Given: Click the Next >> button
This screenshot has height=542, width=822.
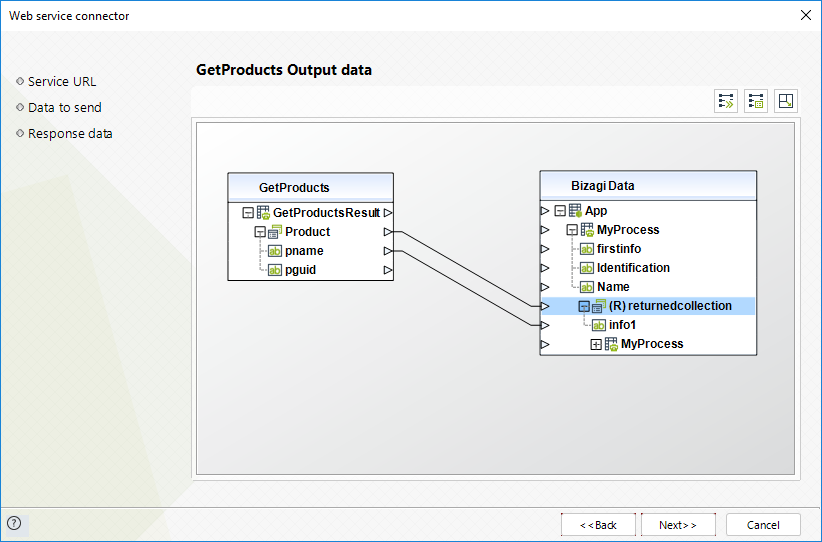Looking at the screenshot, I should [x=678, y=525].
